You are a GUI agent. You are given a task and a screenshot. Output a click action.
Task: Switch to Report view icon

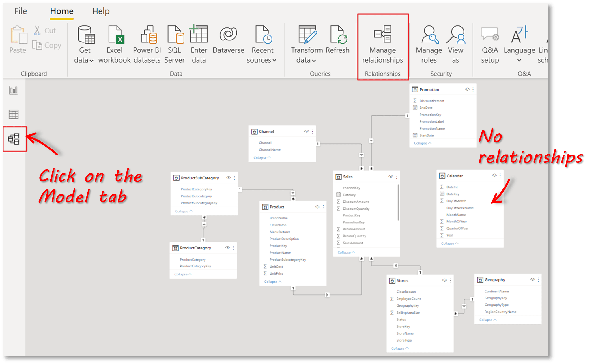pos(14,90)
